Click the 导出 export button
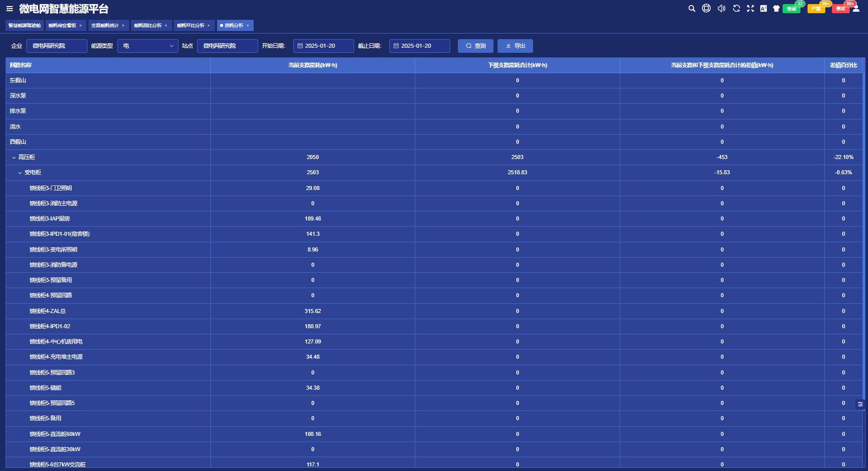The width and height of the screenshot is (868, 471). click(515, 46)
